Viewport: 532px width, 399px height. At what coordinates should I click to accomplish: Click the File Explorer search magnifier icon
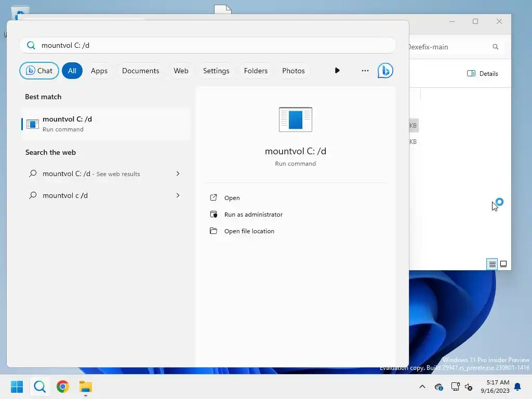495,47
